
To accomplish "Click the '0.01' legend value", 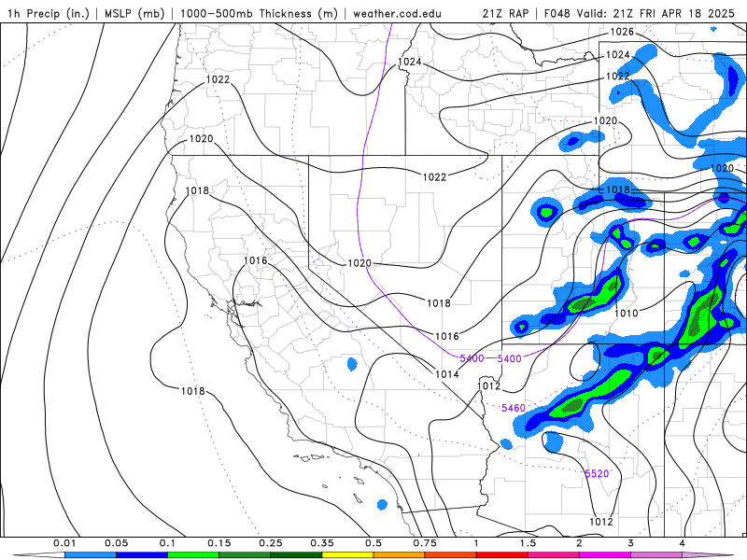I will [x=64, y=543].
